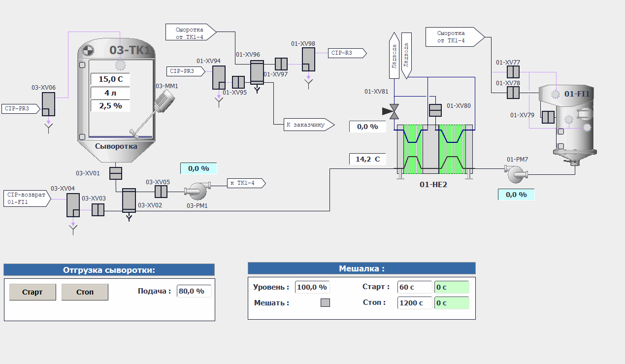Select the 01-XV98 valve near CIP-R3

(308, 59)
